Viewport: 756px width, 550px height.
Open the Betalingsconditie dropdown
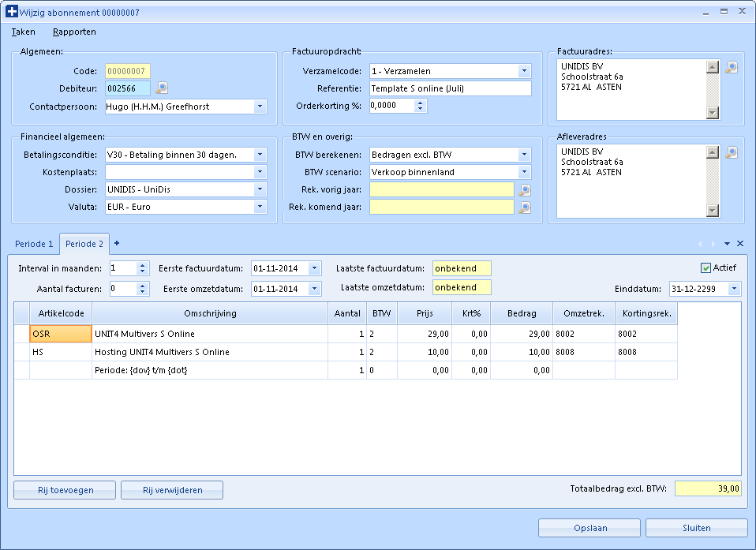tap(260, 155)
